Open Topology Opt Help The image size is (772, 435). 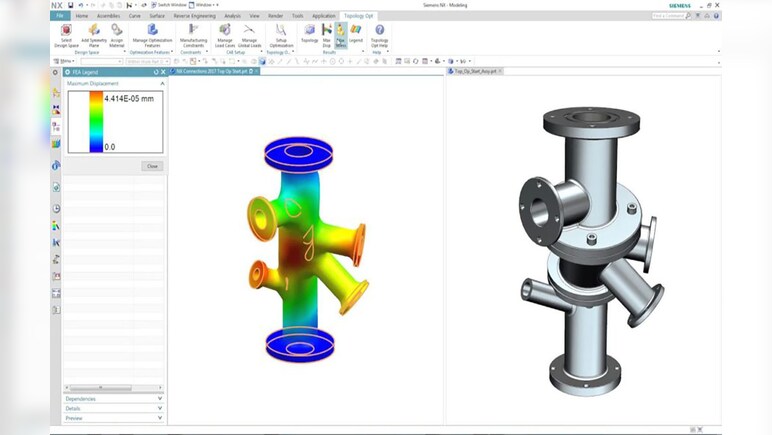pos(379,36)
